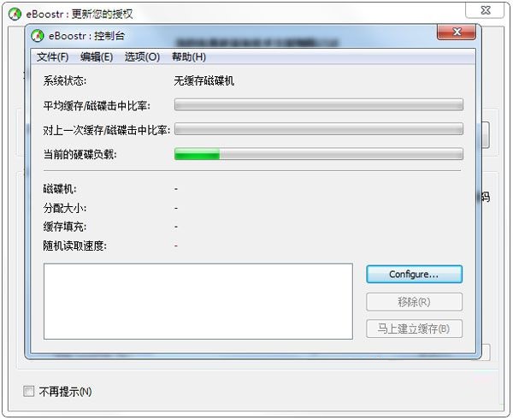Click the 随机读取速度 label
The height and width of the screenshot is (420, 513).
point(74,245)
